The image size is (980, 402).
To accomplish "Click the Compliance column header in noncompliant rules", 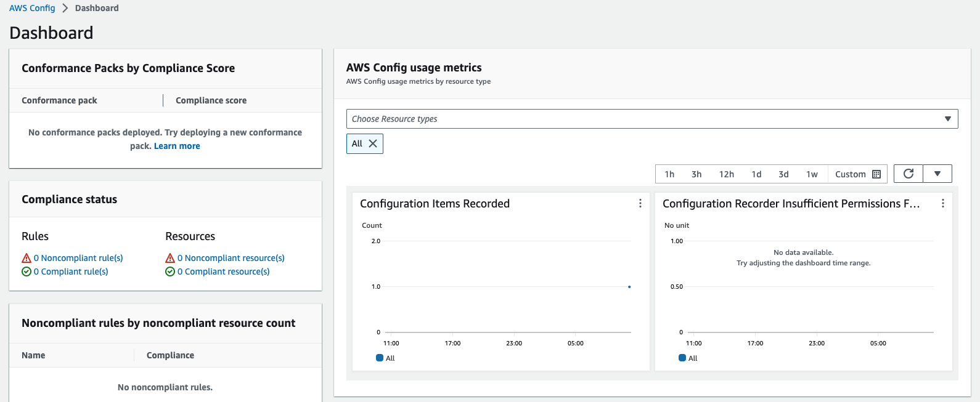I will pos(170,355).
